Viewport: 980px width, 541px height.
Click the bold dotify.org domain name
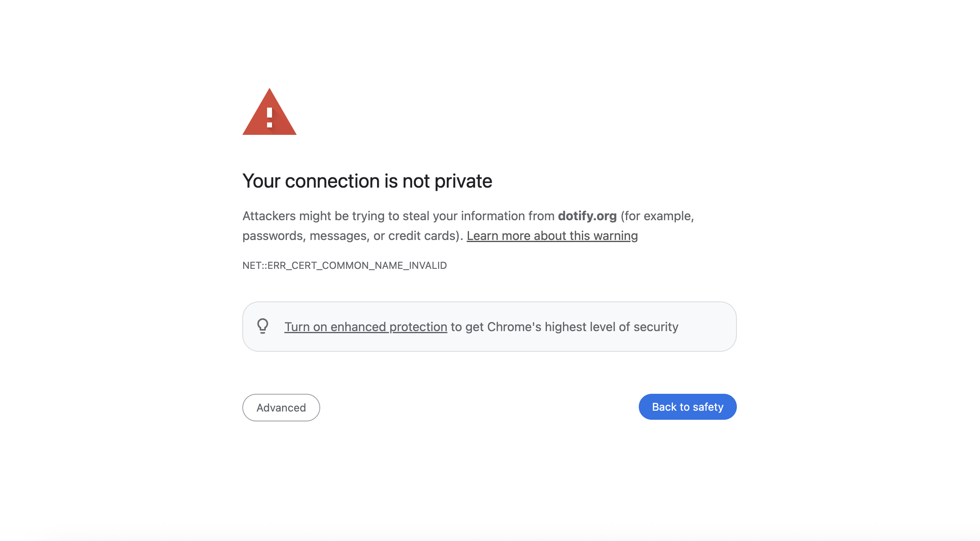point(587,216)
